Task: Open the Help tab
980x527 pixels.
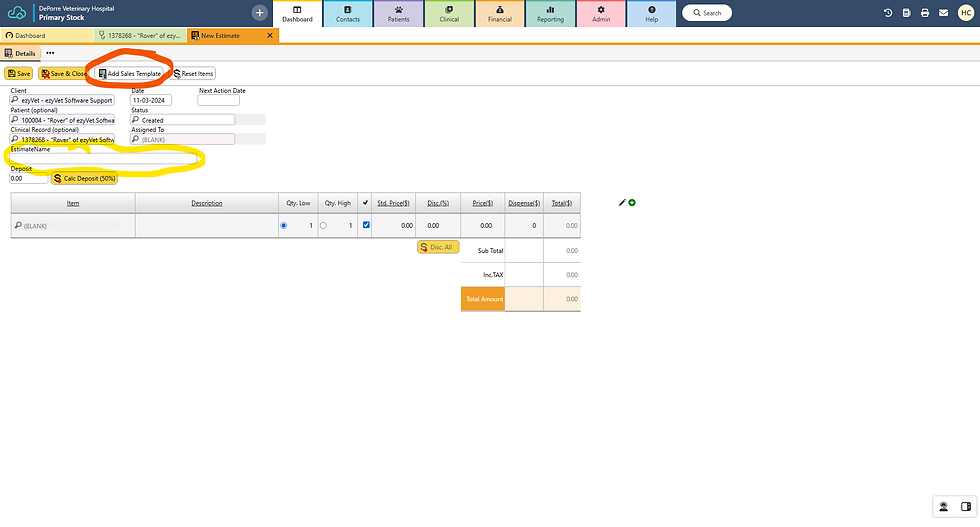Action: coord(652,14)
